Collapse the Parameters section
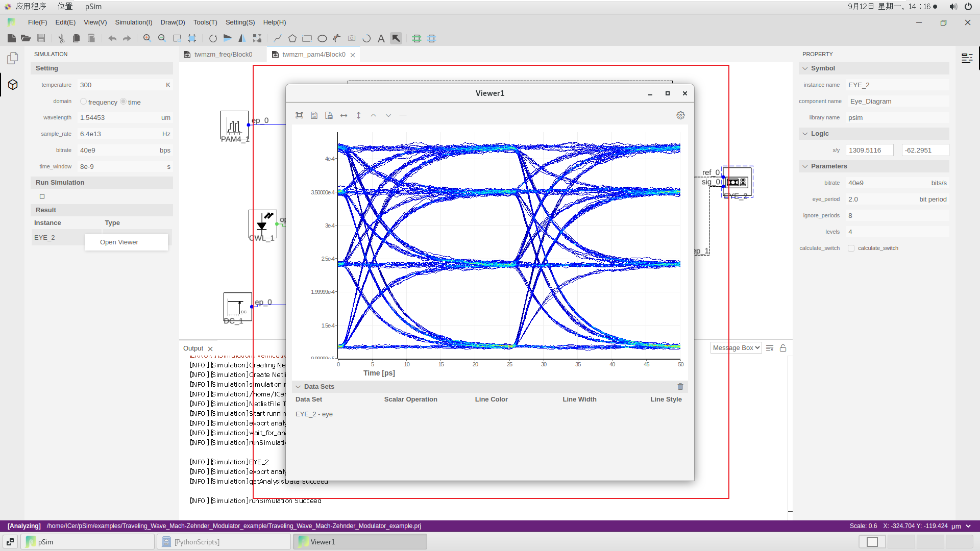This screenshot has width=980, height=551. click(805, 166)
